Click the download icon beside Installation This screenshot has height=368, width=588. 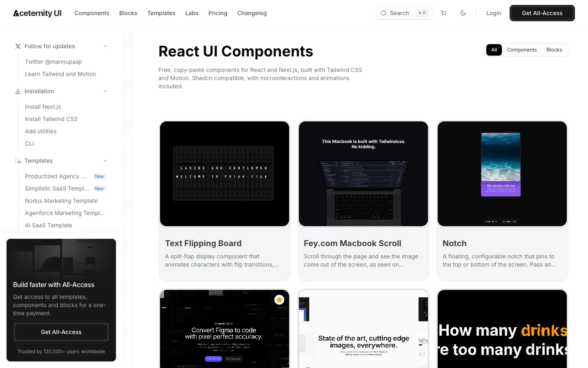[18, 91]
